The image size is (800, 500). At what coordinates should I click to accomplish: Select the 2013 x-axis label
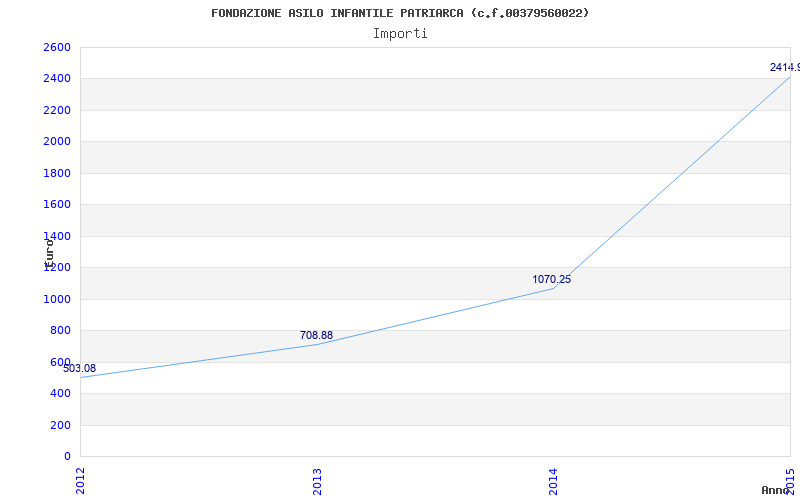click(317, 481)
